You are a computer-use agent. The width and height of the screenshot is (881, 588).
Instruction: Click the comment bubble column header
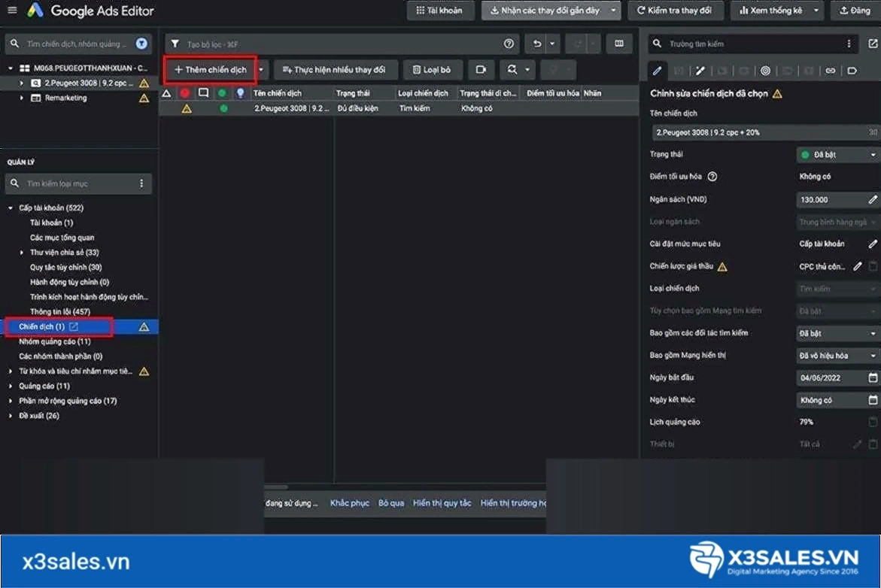[x=203, y=93]
